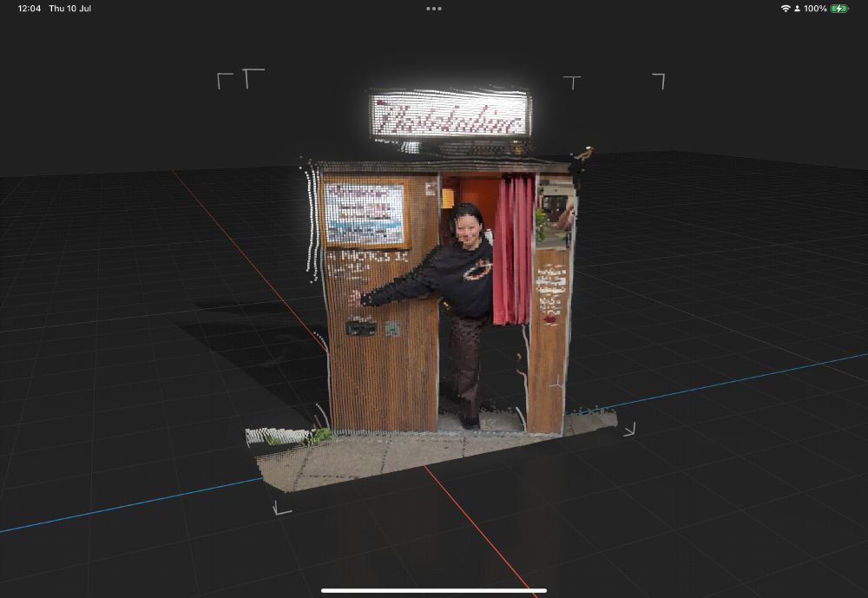The width and height of the screenshot is (868, 598).
Task: Select the illuminated Photokabine sign on the model
Action: point(450,115)
